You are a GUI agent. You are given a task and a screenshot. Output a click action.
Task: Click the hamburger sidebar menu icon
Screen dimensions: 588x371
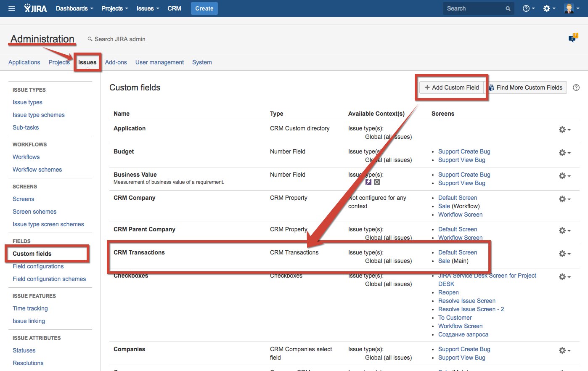point(12,8)
